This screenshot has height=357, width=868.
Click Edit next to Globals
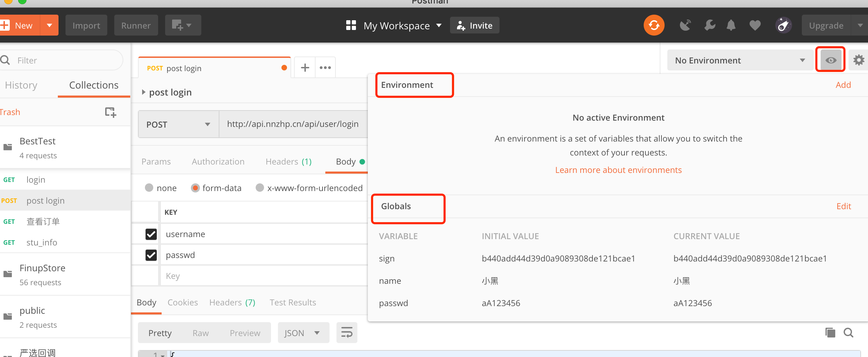[844, 206]
